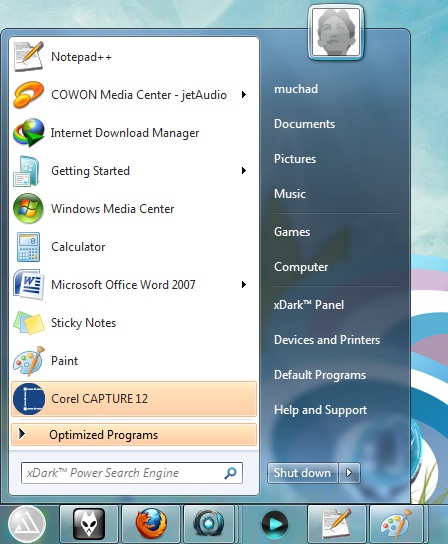The image size is (448, 544).
Task: Select xDark Panel from the right pane
Action: click(x=308, y=305)
